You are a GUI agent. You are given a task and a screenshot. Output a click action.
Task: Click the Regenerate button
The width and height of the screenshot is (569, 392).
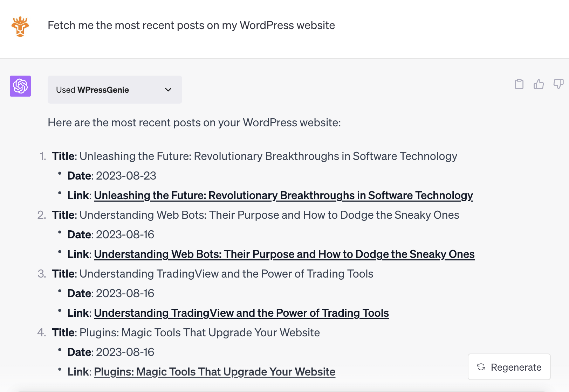tap(509, 367)
